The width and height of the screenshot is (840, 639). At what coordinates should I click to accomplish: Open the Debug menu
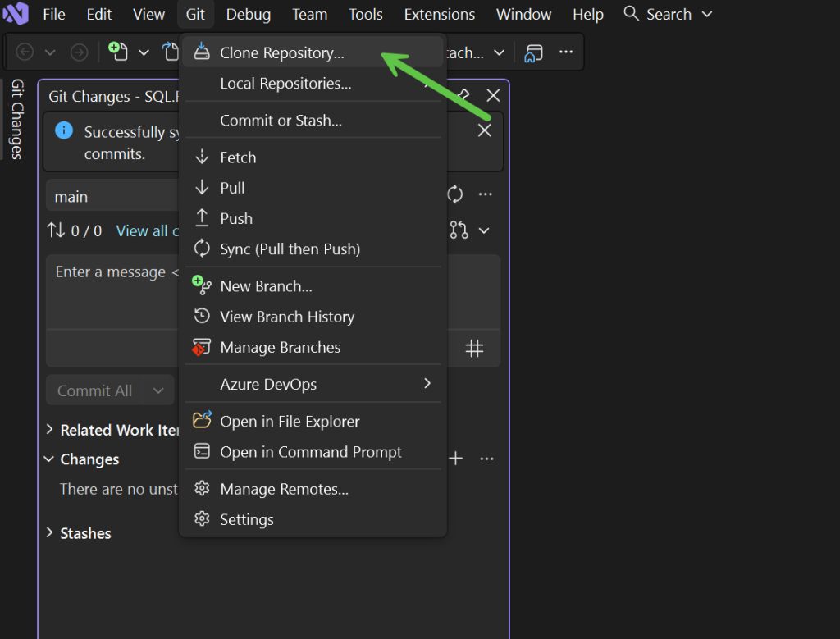pos(248,15)
